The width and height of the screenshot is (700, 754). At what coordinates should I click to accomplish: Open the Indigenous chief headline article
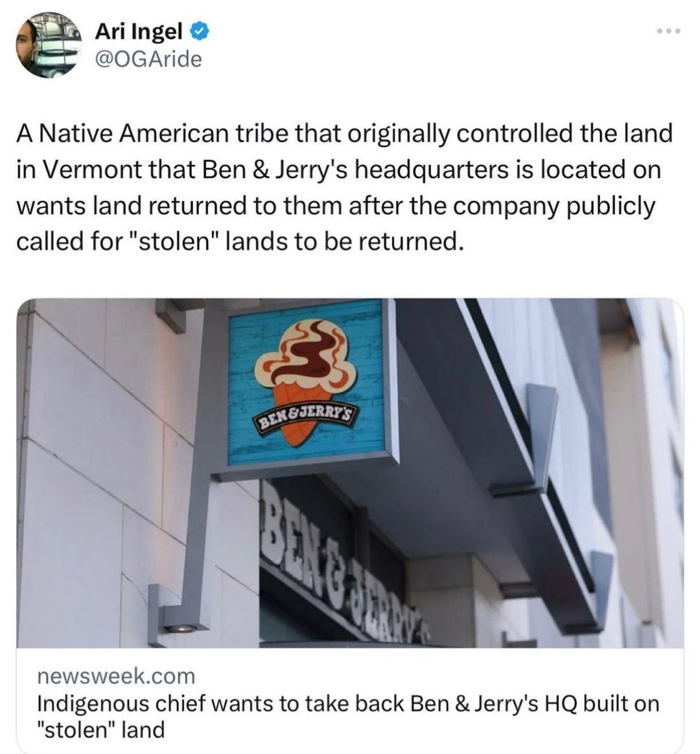(348, 716)
